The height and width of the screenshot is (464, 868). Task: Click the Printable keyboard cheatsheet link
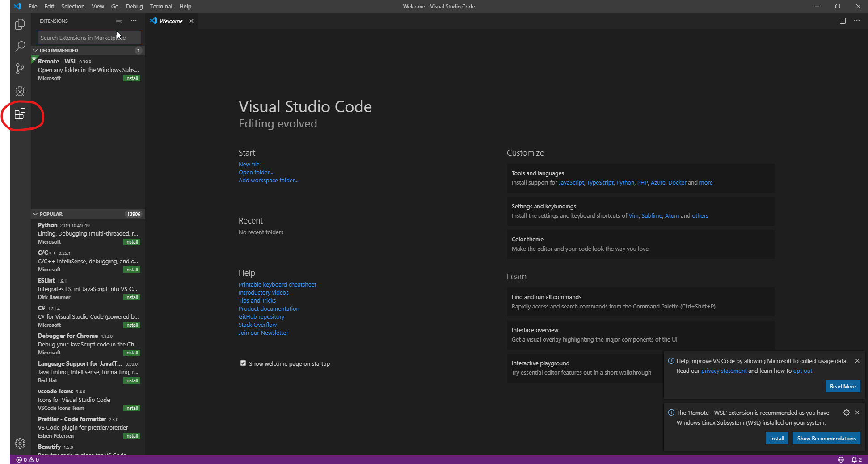pos(277,284)
